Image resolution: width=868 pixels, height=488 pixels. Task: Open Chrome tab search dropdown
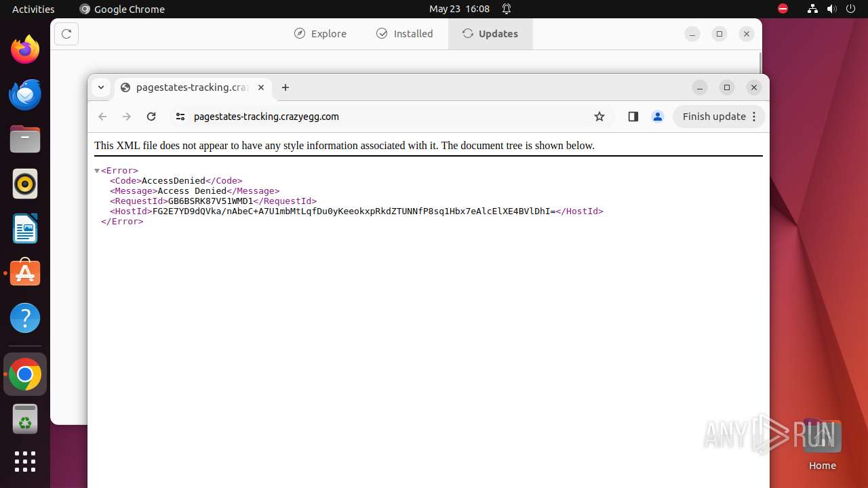coord(101,87)
